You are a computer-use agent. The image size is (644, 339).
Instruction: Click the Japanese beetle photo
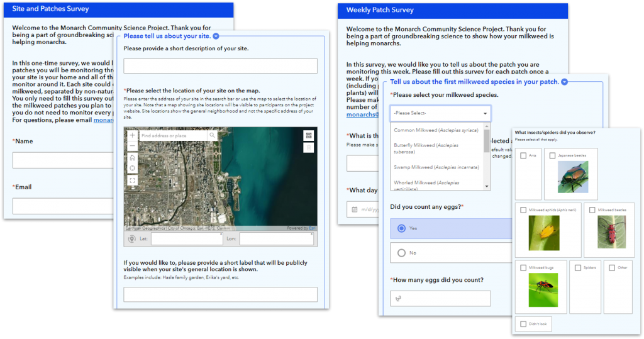(573, 177)
